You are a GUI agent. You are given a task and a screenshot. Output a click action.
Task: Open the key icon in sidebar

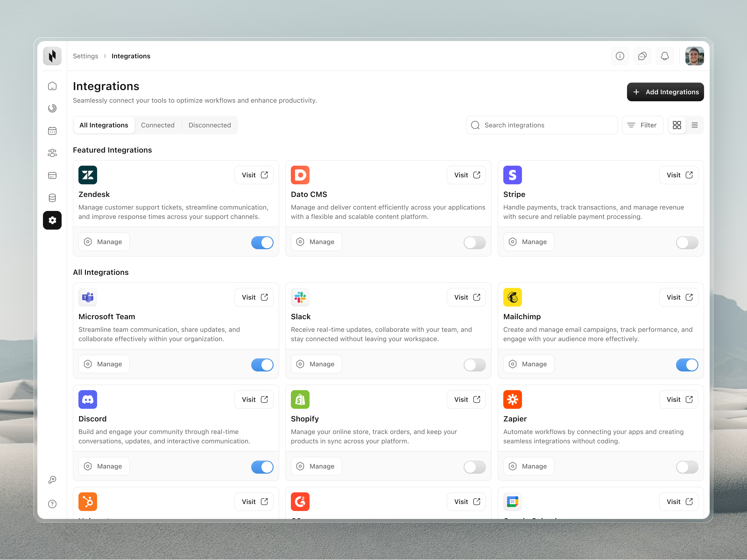click(52, 480)
